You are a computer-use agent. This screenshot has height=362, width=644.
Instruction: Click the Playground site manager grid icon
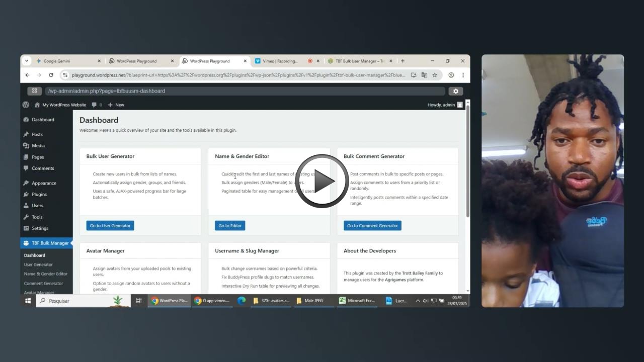point(34,91)
